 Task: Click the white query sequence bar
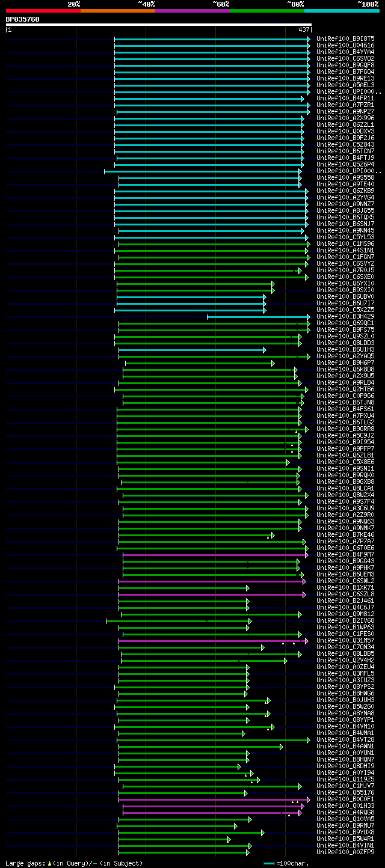coord(158,25)
